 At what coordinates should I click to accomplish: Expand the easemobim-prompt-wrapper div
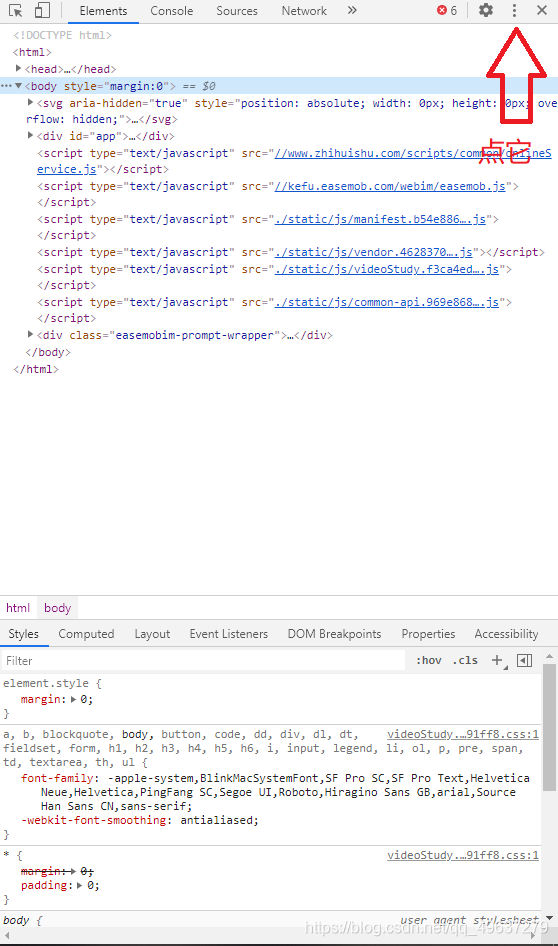tap(30, 334)
